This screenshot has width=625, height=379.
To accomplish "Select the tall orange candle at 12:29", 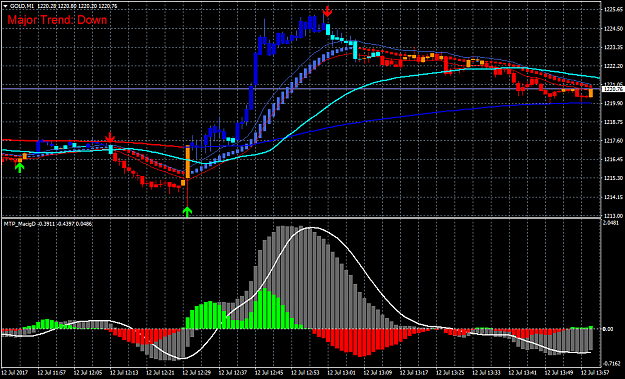I will pyautogui.click(x=187, y=162).
